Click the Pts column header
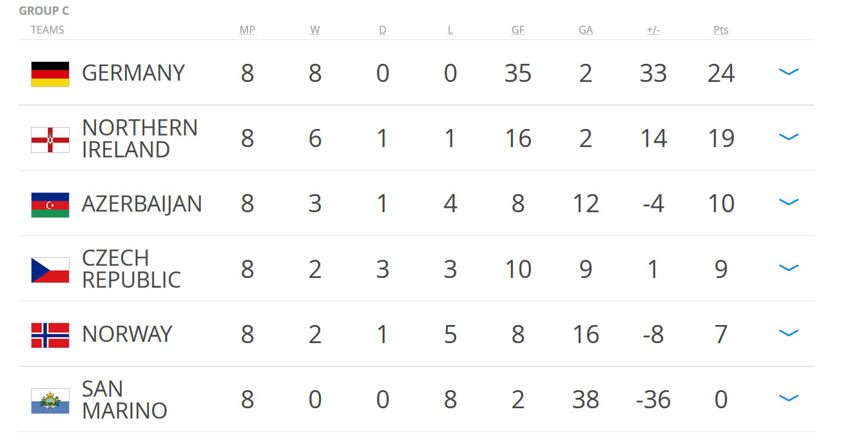 coord(720,30)
